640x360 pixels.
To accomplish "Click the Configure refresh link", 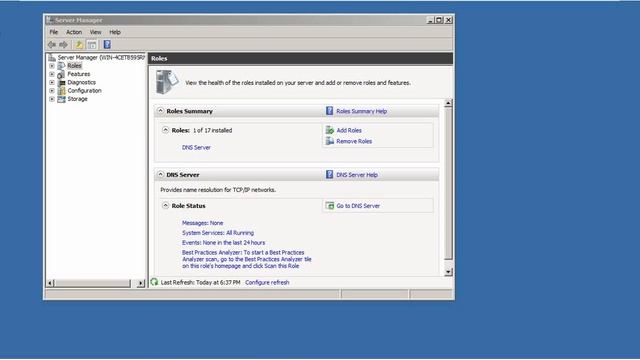I will pyautogui.click(x=267, y=282).
